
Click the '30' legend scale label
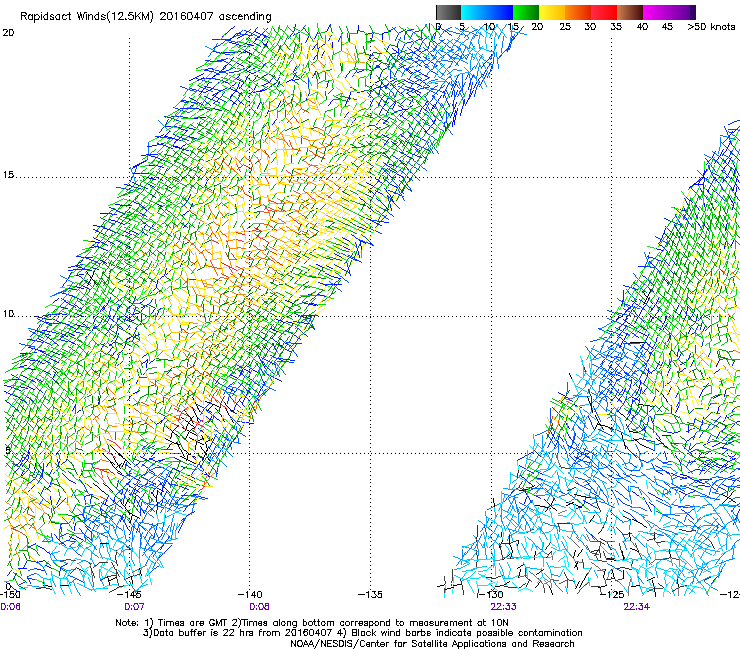[x=590, y=26]
